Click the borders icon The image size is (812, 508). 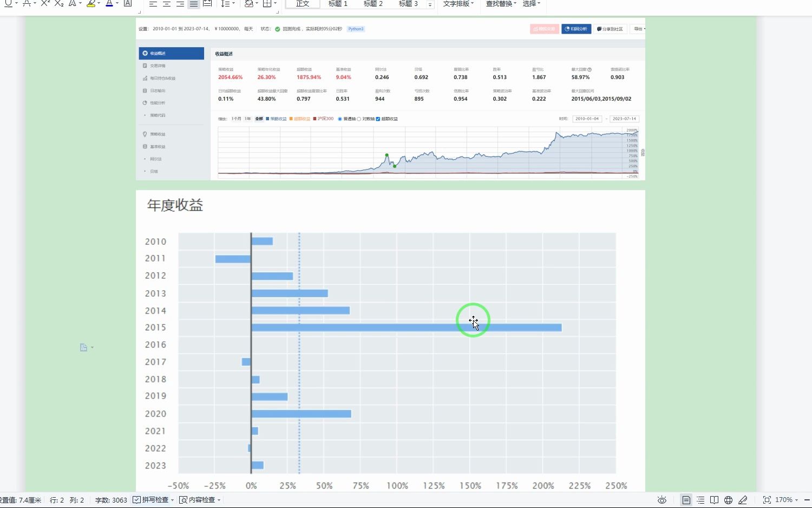point(267,3)
